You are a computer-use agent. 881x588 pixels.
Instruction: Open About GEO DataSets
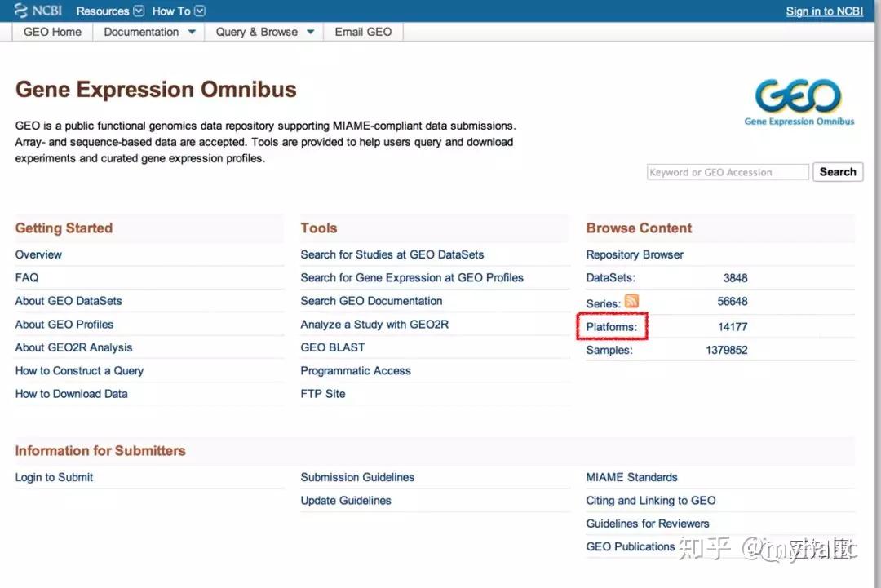coord(69,301)
